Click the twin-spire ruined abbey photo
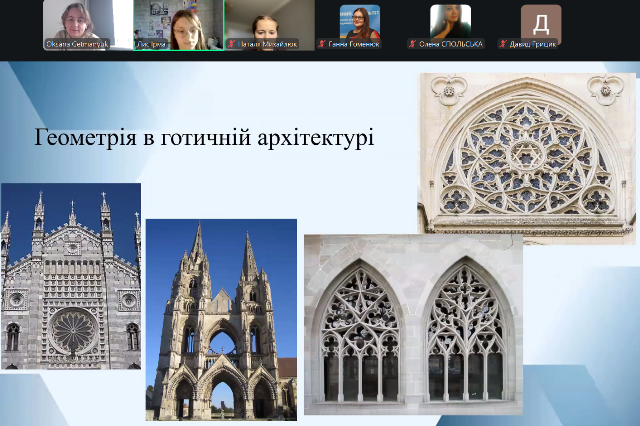 pos(221,320)
